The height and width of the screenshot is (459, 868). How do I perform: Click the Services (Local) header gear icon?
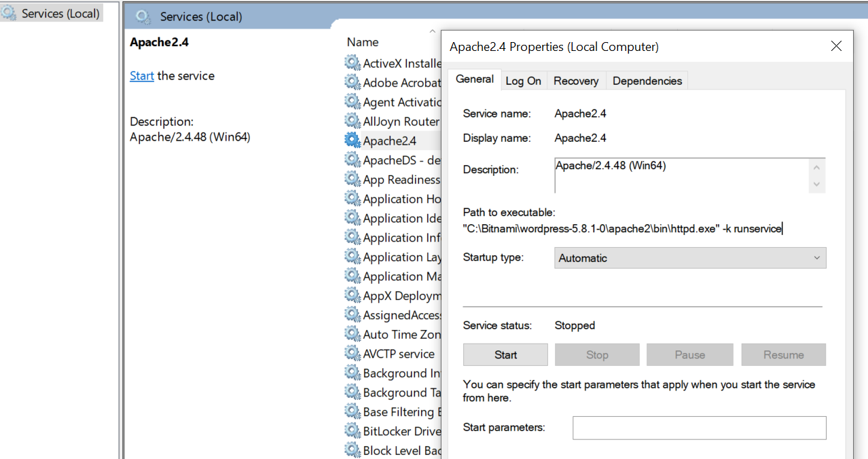(x=143, y=16)
